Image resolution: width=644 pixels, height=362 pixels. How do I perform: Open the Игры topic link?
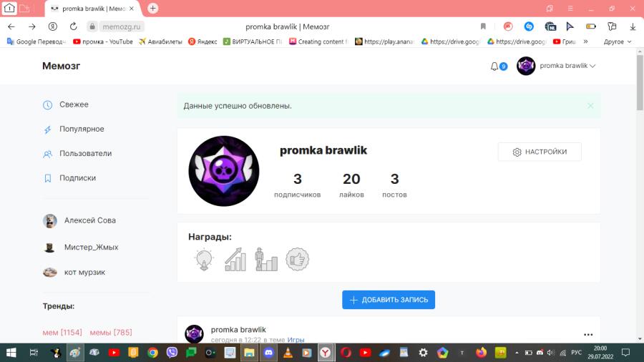(296, 340)
